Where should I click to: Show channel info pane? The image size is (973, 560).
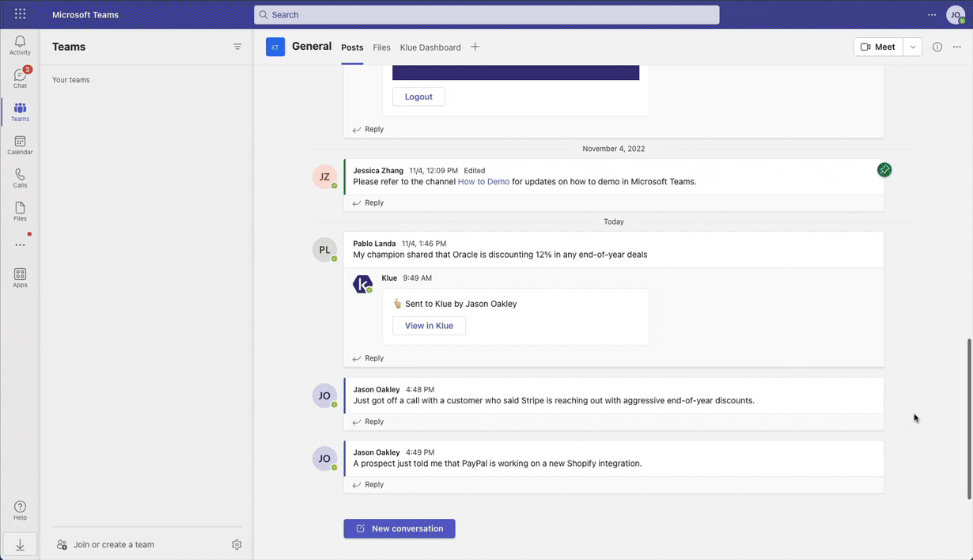[x=937, y=47]
